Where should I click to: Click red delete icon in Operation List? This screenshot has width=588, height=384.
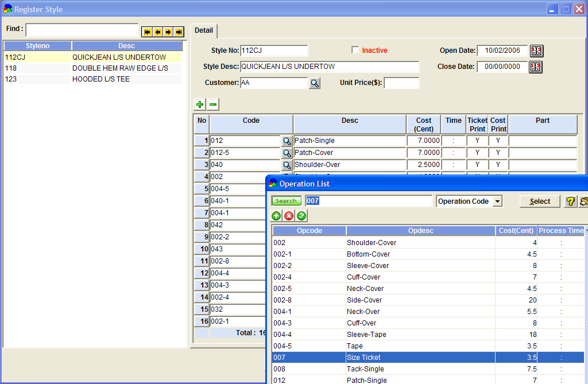click(x=289, y=216)
